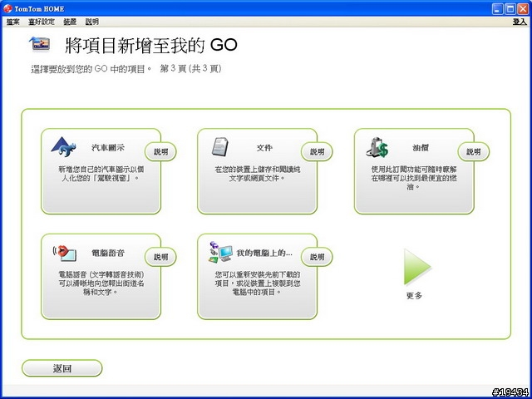532x399 pixels.
Task: Click the computer voice (電腦語音) lips icon
Action: [x=65, y=253]
